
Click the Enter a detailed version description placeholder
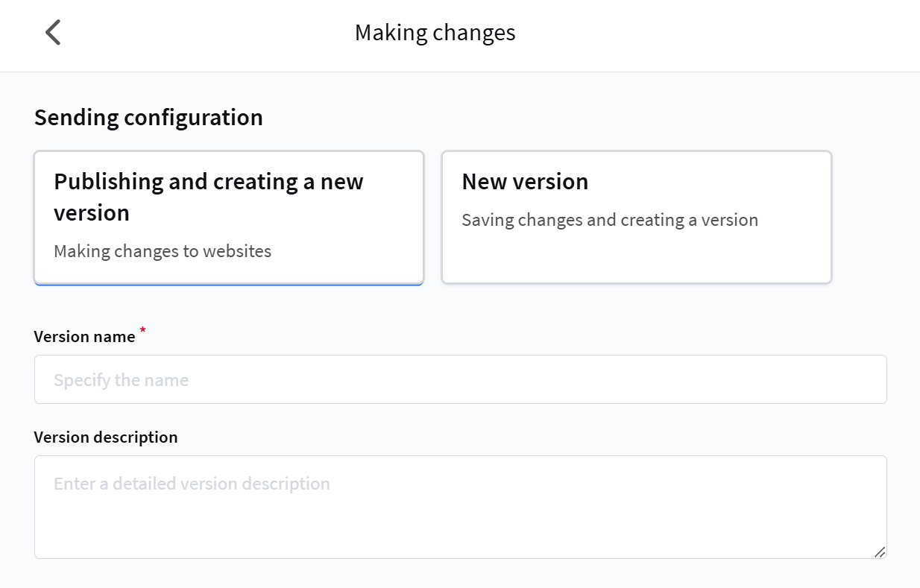192,484
